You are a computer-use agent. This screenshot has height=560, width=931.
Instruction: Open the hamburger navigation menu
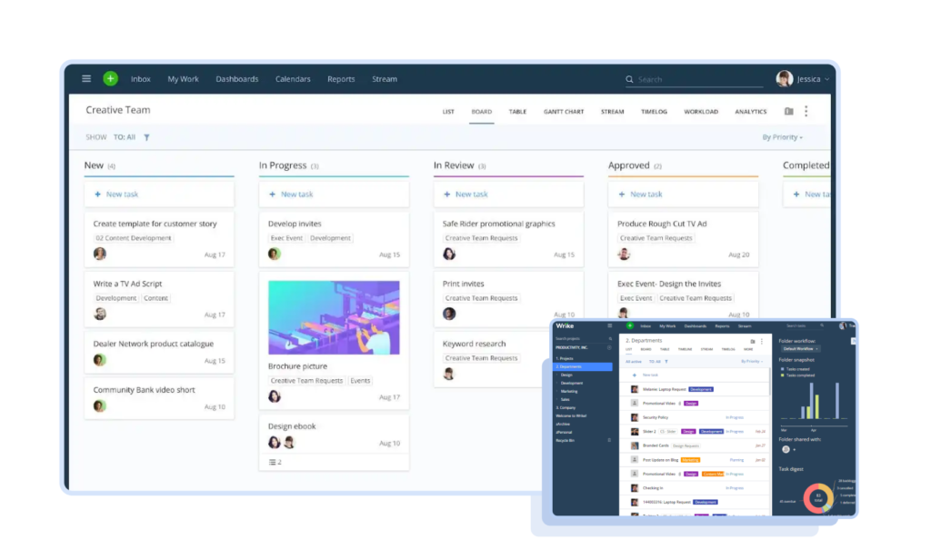coord(86,79)
